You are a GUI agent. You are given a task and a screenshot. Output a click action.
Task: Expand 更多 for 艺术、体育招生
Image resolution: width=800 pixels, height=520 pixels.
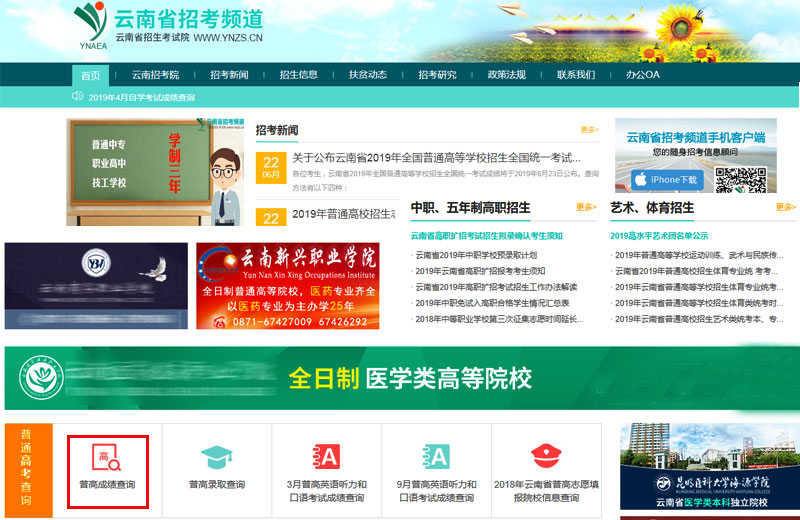click(x=784, y=208)
